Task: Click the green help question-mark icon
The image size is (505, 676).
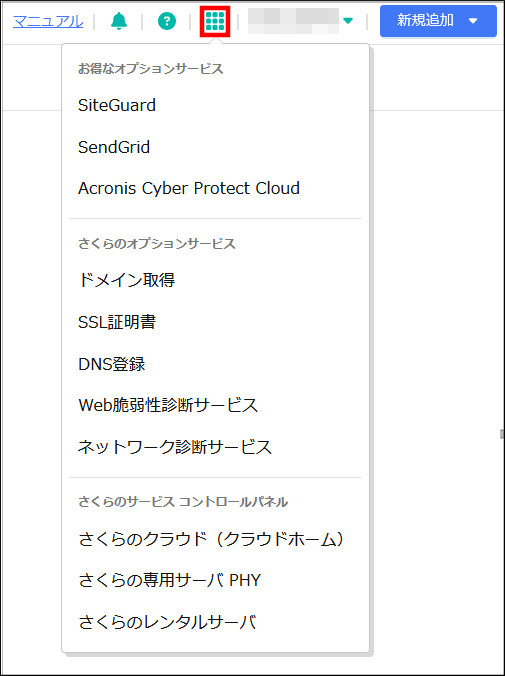Action: point(167,21)
